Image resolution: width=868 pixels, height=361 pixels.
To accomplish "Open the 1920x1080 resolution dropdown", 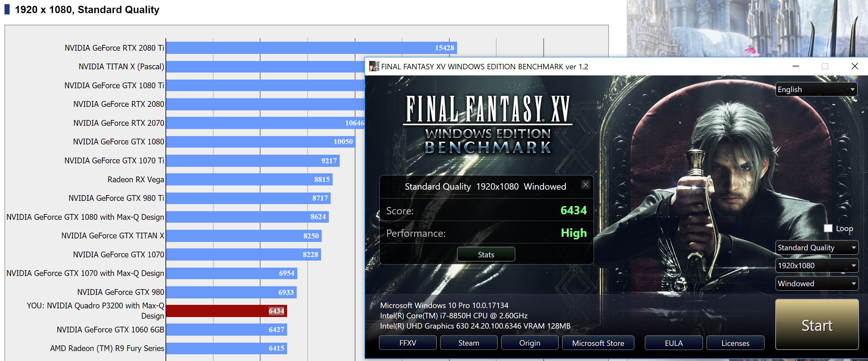I will [817, 266].
